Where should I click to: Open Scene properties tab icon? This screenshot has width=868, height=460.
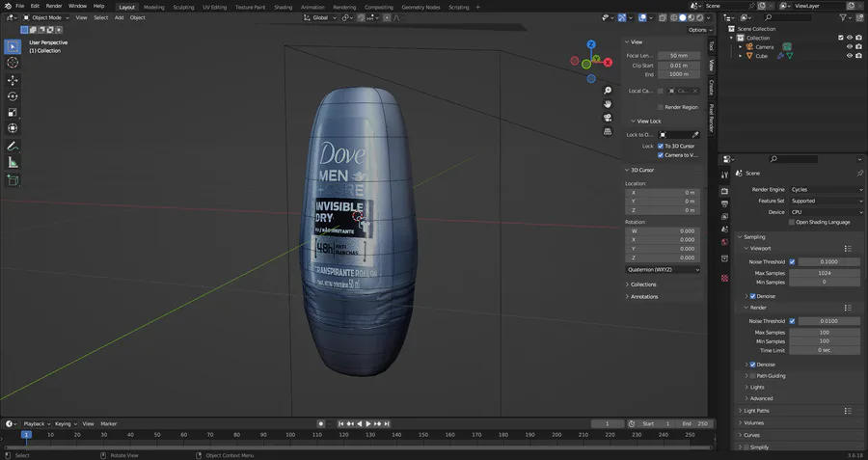(x=724, y=230)
